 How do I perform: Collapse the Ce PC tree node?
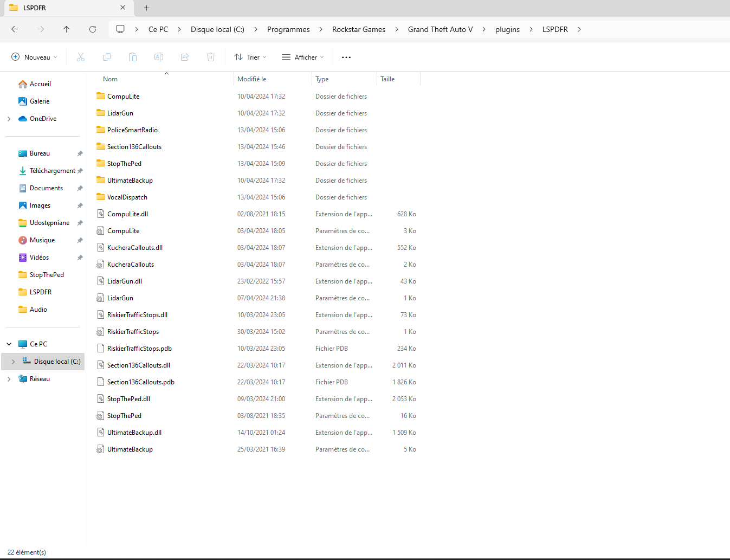pos(9,344)
